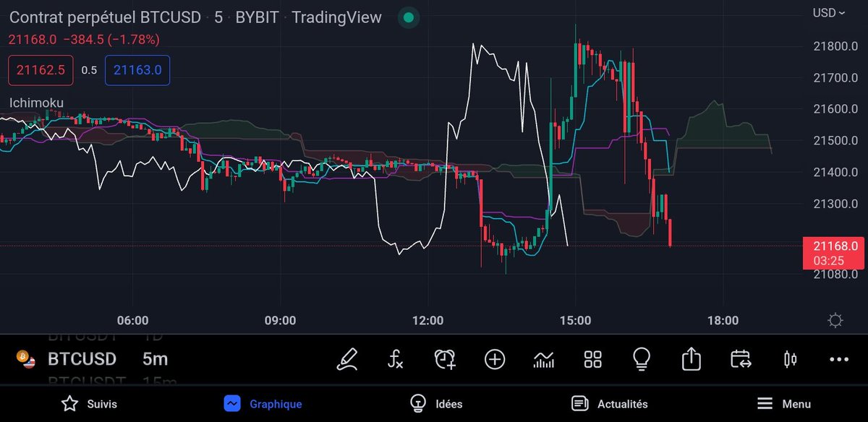Open the Menu tab
The width and height of the screenshot is (868, 422).
click(783, 403)
